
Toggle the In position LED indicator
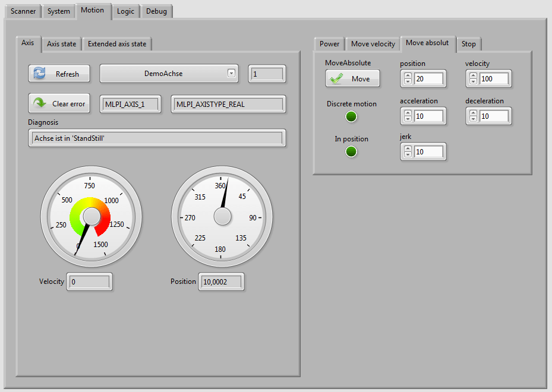coord(351,151)
